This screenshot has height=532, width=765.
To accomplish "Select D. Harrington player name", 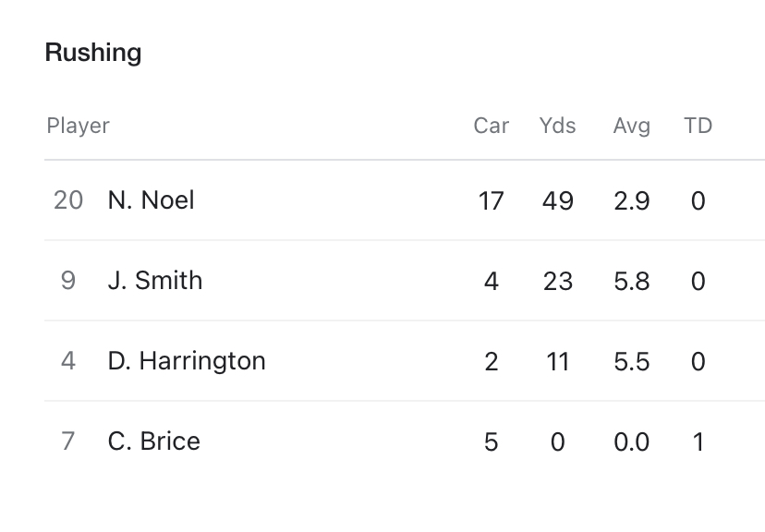I will point(187,360).
